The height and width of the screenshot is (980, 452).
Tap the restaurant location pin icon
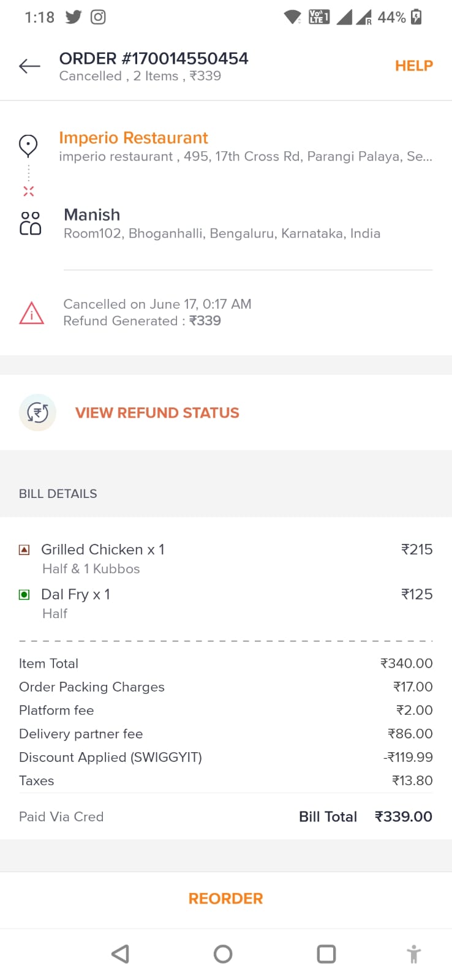click(28, 145)
